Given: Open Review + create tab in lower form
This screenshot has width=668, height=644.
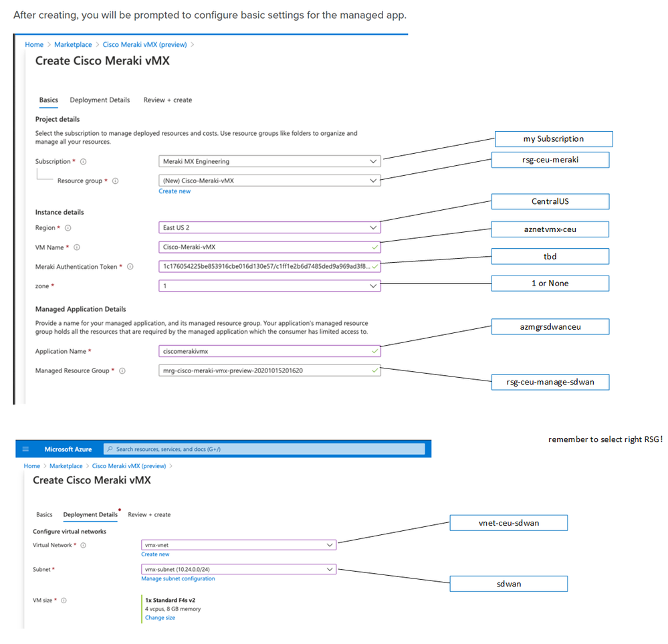Looking at the screenshot, I should 149,514.
